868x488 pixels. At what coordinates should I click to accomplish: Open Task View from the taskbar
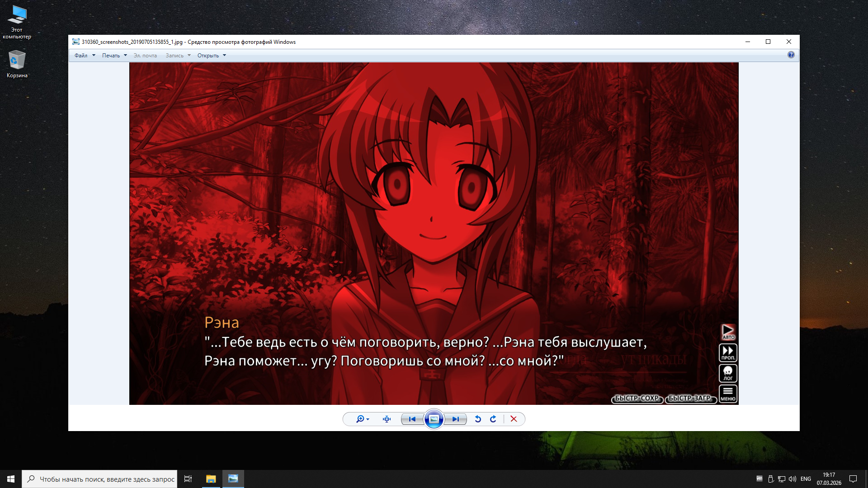pos(188,479)
